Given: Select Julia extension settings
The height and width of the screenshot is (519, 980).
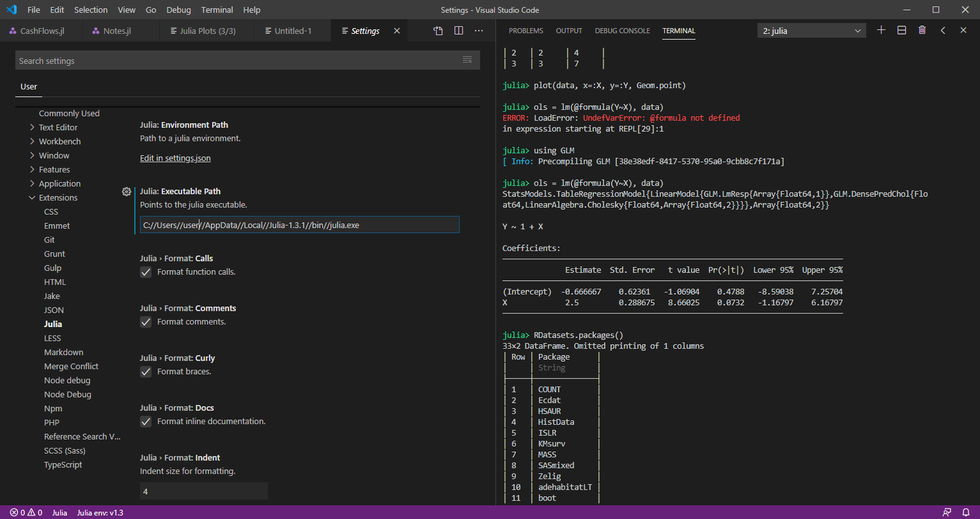Looking at the screenshot, I should click(x=54, y=324).
